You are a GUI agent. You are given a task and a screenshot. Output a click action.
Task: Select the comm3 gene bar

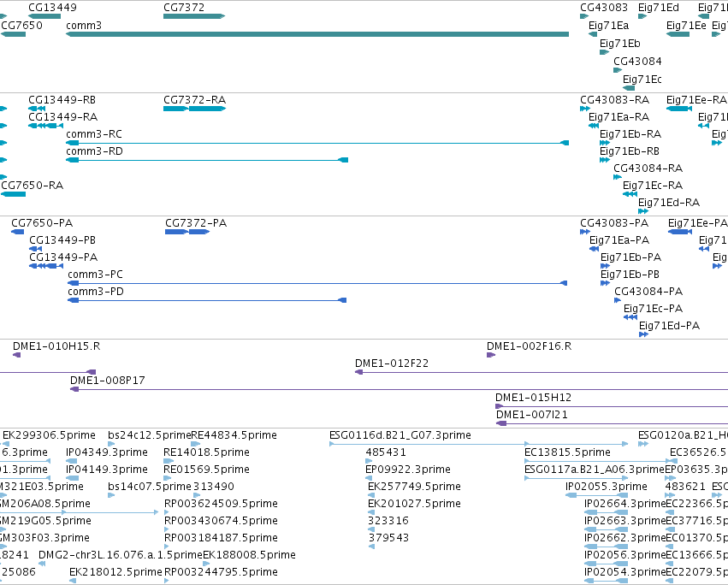tap(317, 34)
